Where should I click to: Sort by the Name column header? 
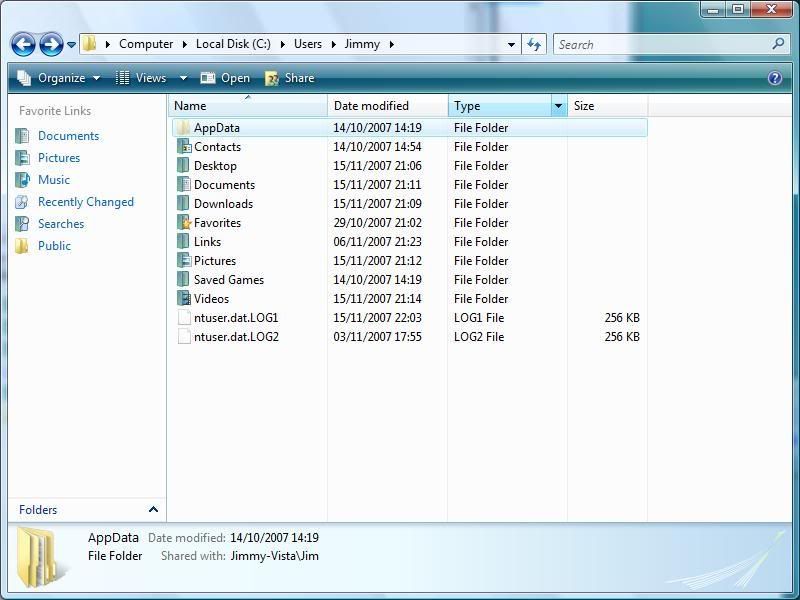coord(248,106)
